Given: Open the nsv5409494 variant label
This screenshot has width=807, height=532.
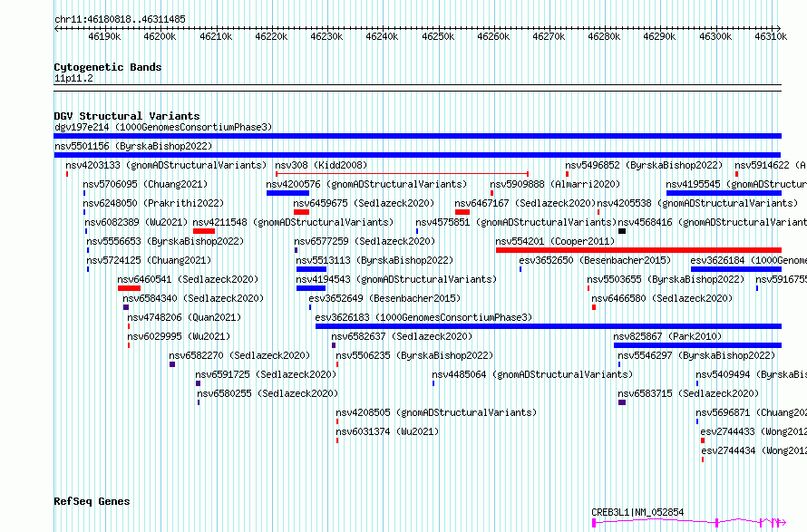Looking at the screenshot, I should pyautogui.click(x=751, y=374).
